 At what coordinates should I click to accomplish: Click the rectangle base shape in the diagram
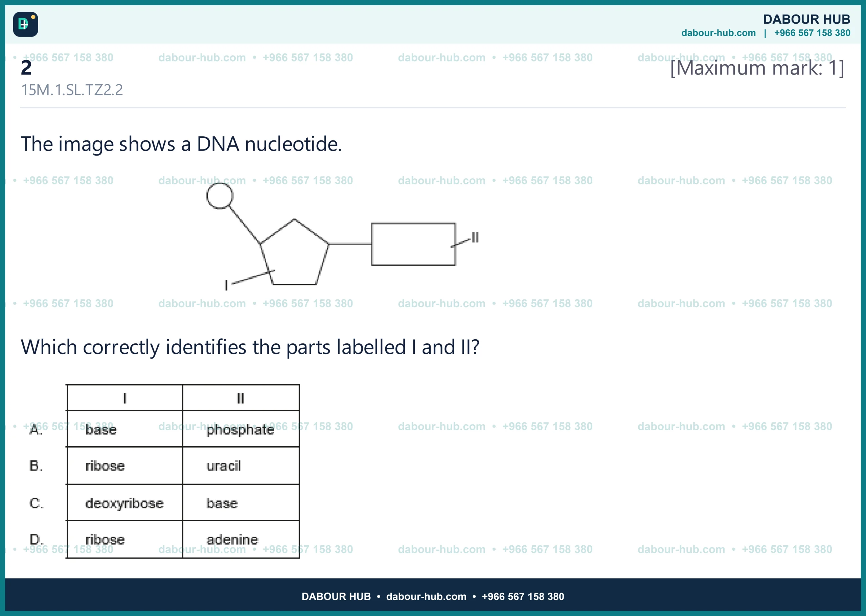point(413,244)
